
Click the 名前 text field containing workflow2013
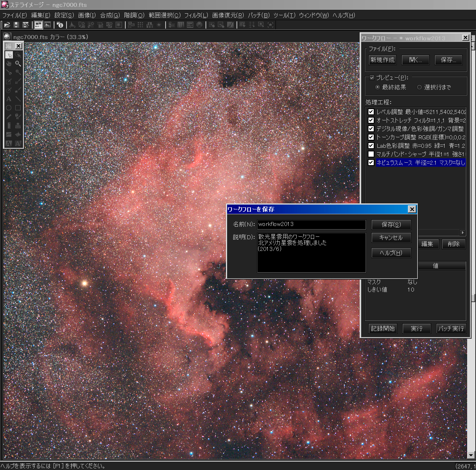(311, 224)
